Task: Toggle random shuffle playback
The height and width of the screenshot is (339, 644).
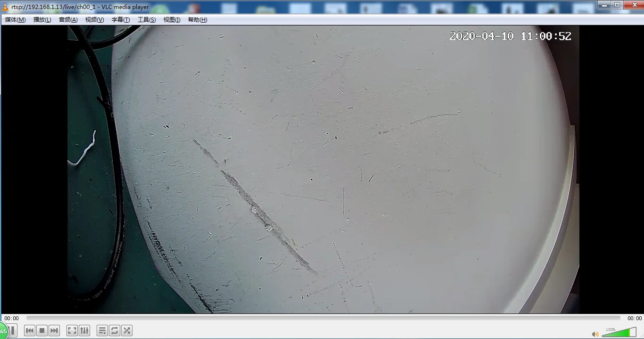Action: pos(127,331)
